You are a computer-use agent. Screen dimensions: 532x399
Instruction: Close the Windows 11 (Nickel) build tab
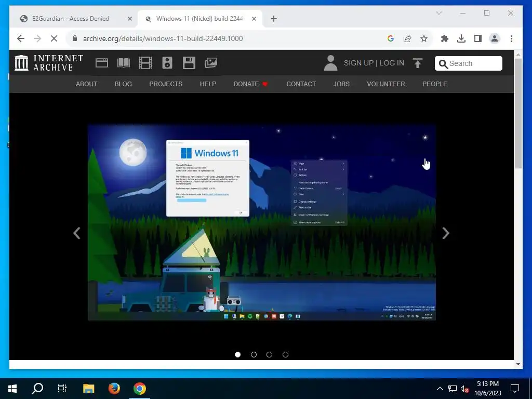[254, 19]
